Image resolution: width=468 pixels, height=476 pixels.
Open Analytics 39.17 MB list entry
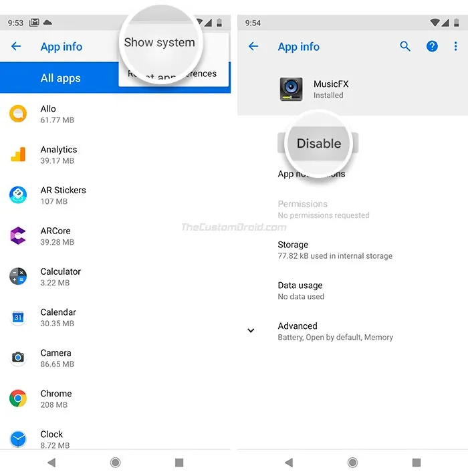116,154
